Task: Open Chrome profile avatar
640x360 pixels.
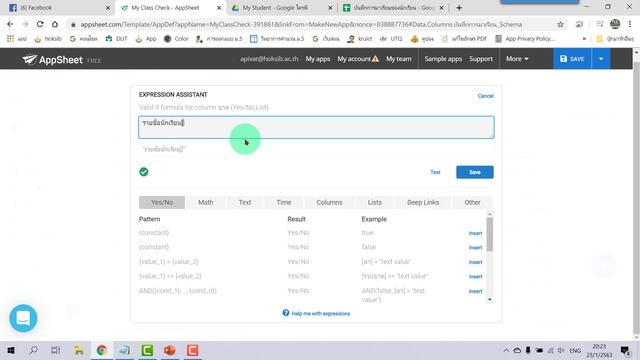Action: (x=615, y=24)
